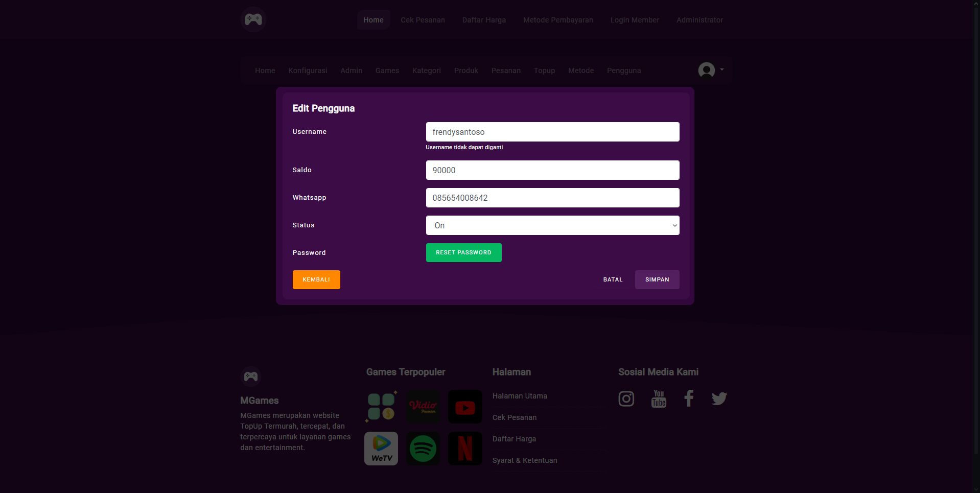Click the Username field with frendysantoso
Image resolution: width=980 pixels, height=493 pixels.
pyautogui.click(x=552, y=132)
